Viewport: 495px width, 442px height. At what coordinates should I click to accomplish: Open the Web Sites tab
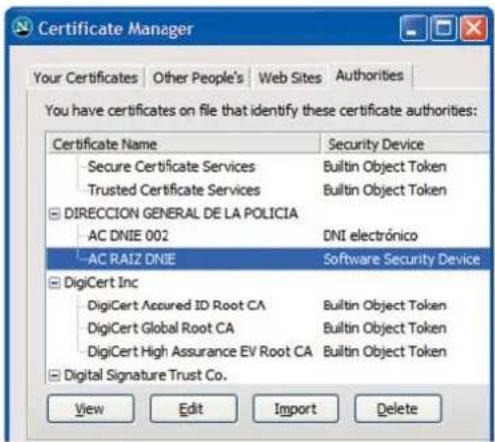(290, 78)
